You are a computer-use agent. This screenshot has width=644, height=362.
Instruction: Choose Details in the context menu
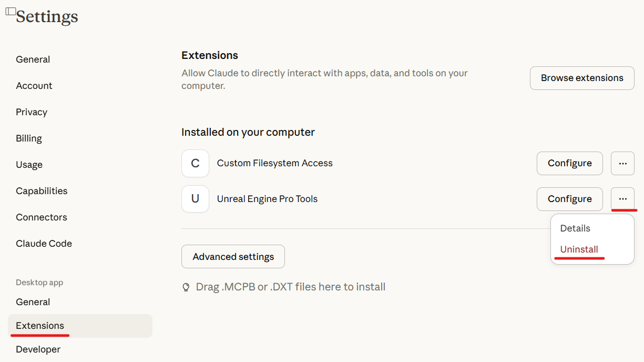(575, 228)
